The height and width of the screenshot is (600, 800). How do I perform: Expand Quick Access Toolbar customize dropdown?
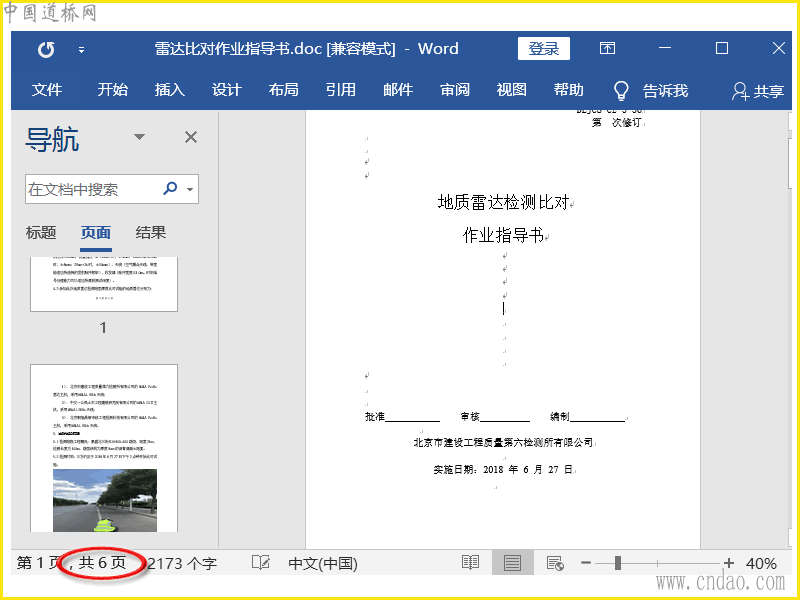click(81, 49)
